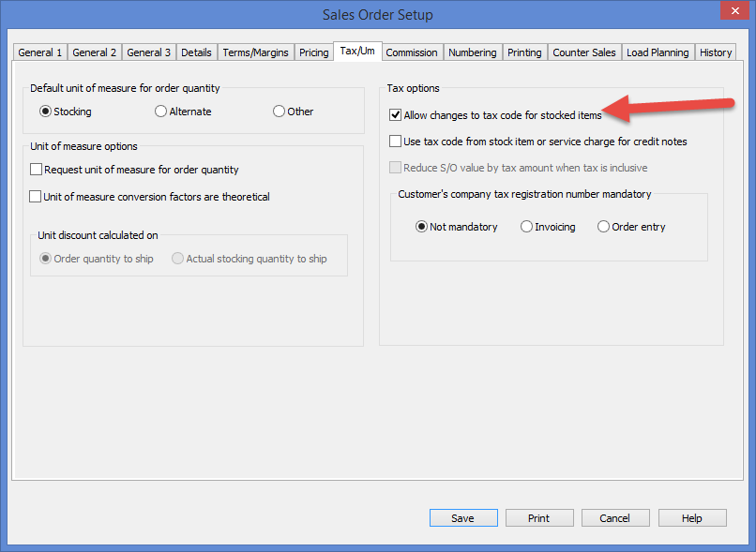The image size is (756, 552).
Task: Uncheck Allow changes to tax code for stocked items
Action: coord(396,115)
